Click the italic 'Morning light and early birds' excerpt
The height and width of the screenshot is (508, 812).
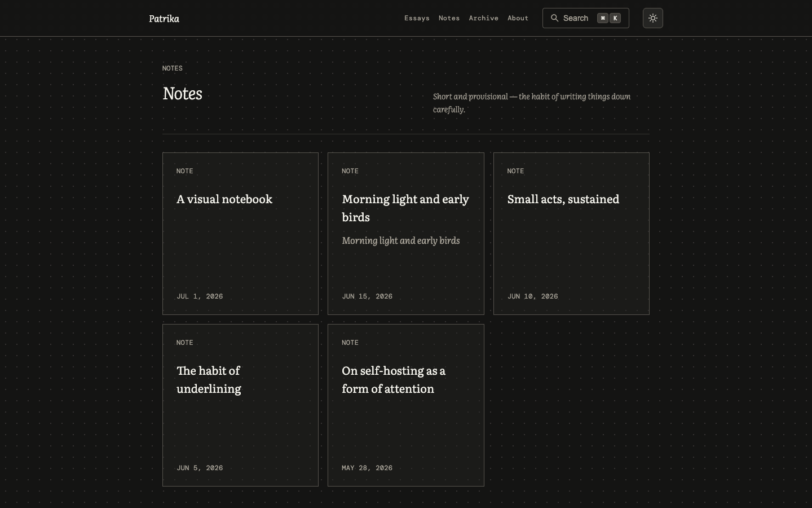point(401,240)
